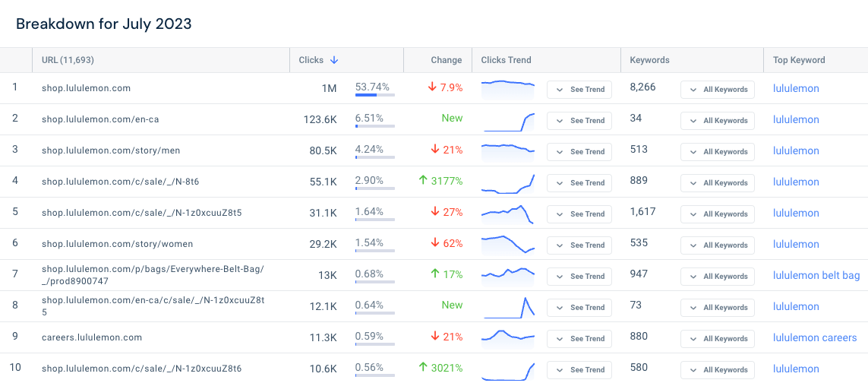The image size is (868, 383).
Task: Select shop.lululemon.com/c/sale/_/N-8t6 URL
Action: pyautogui.click(x=122, y=182)
